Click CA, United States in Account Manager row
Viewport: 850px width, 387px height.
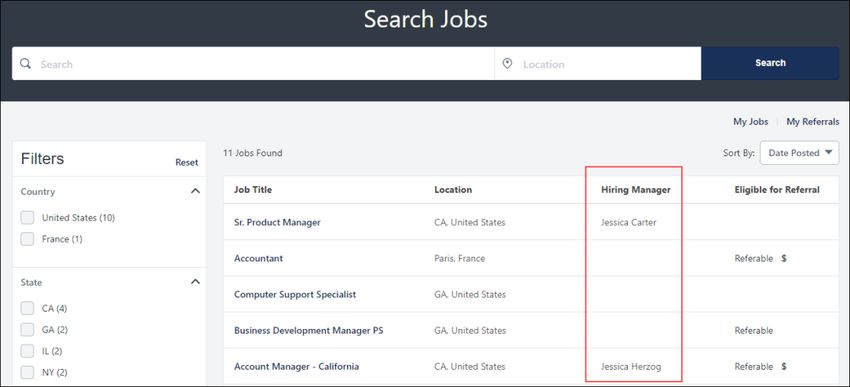469,366
